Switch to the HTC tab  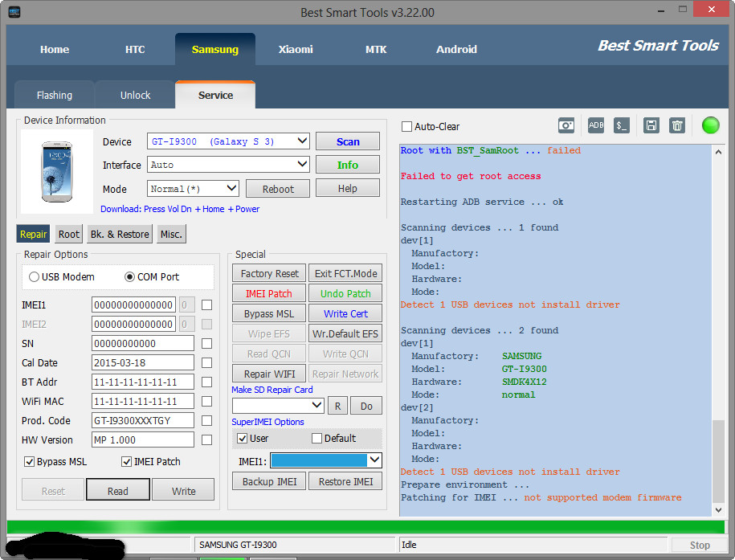click(135, 49)
